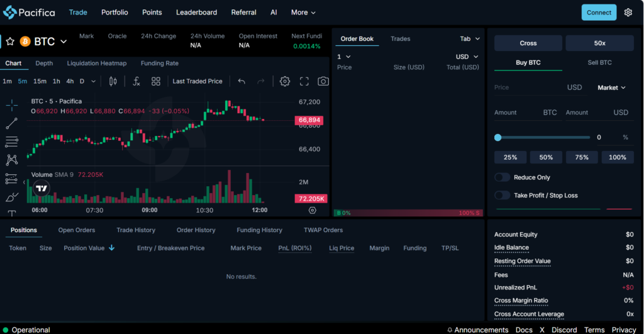The height and width of the screenshot is (334, 644).
Task: Select the Sell BTC side
Action: [x=599, y=62]
